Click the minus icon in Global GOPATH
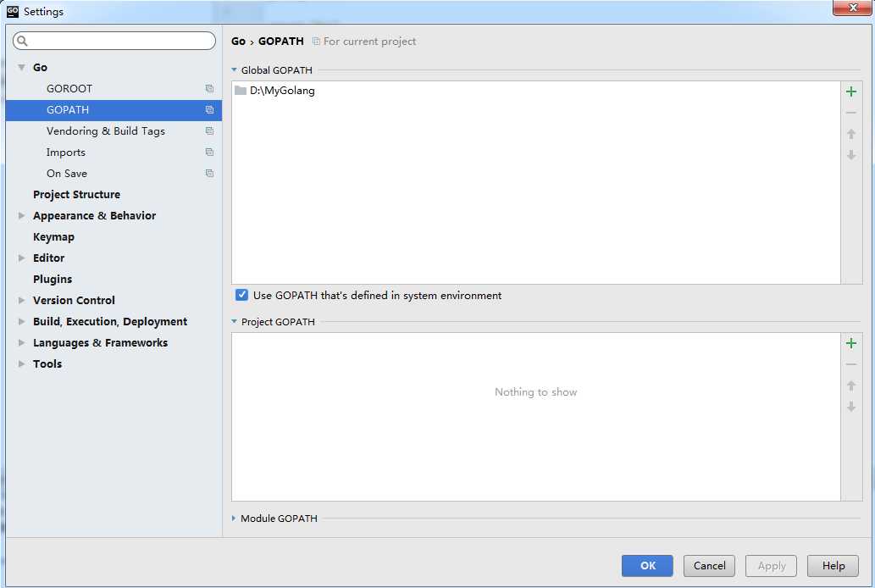This screenshot has height=588, width=875. [851, 113]
